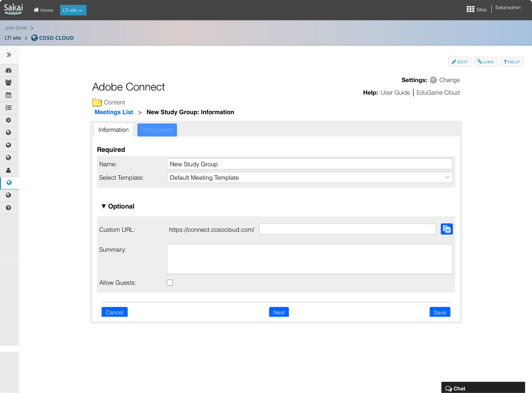The height and width of the screenshot is (393, 532).
Task: Click the settings gear icon next to Change
Action: [x=433, y=80]
